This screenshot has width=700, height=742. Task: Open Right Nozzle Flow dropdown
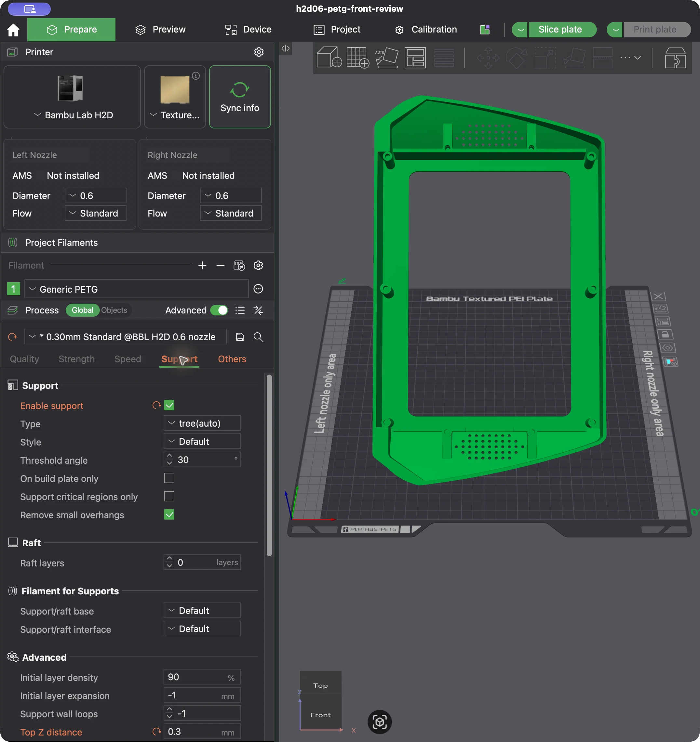(231, 213)
